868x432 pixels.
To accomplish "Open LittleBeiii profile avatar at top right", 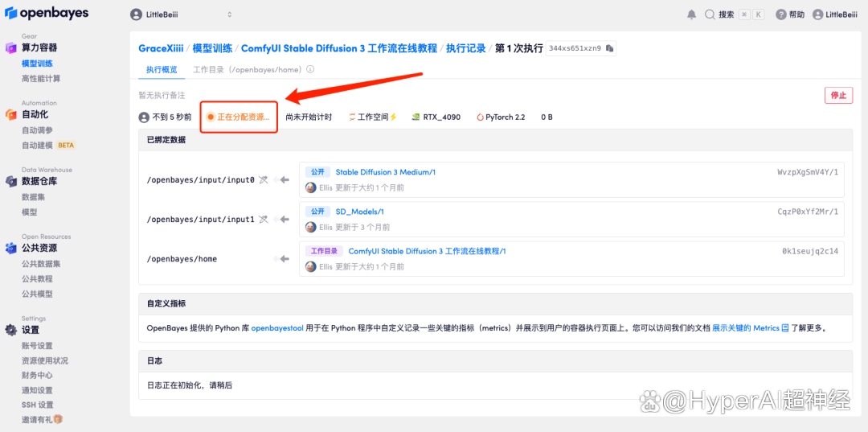I will tap(817, 15).
